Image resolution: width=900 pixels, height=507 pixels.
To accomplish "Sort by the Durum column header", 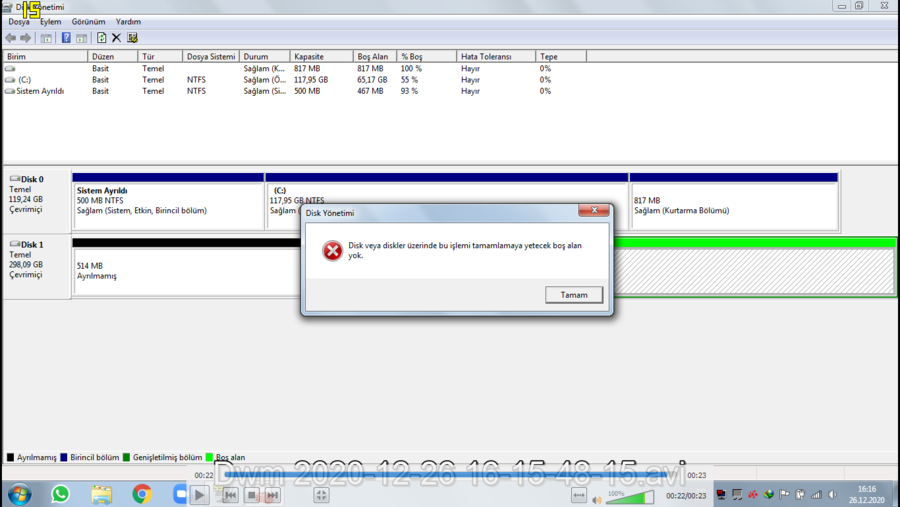I will [x=264, y=56].
